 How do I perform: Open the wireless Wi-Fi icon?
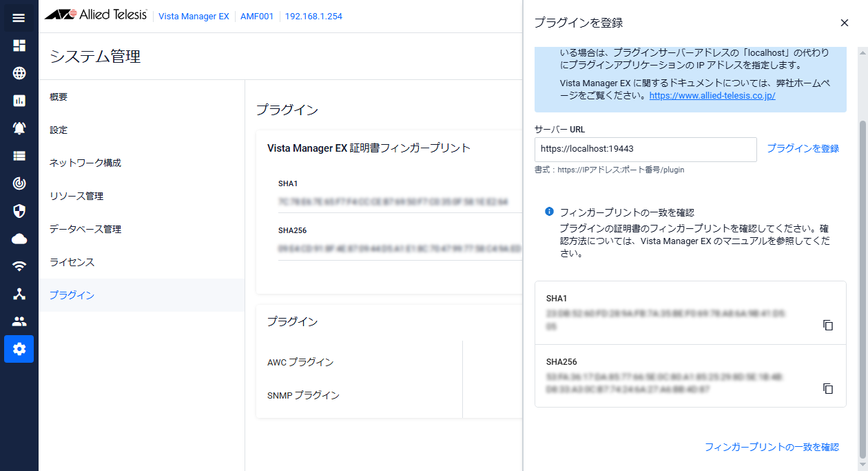[x=19, y=266]
